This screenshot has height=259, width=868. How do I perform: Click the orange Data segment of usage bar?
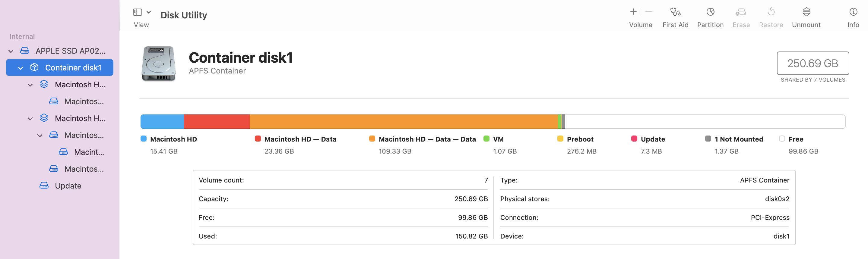(403, 122)
